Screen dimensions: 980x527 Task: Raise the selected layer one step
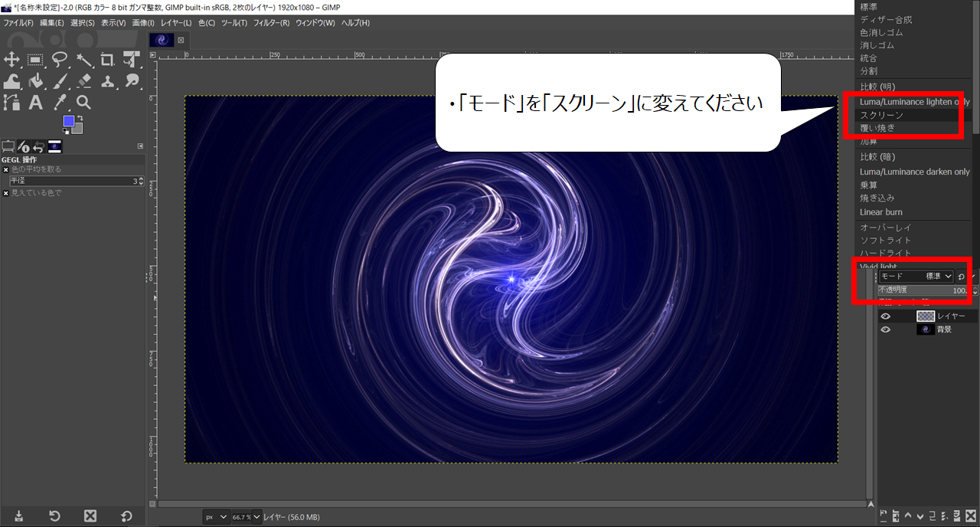coord(908,516)
